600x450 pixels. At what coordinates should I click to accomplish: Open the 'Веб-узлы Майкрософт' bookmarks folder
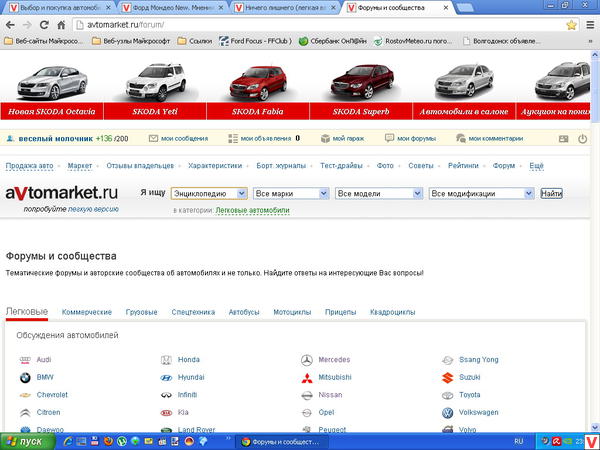[x=131, y=41]
